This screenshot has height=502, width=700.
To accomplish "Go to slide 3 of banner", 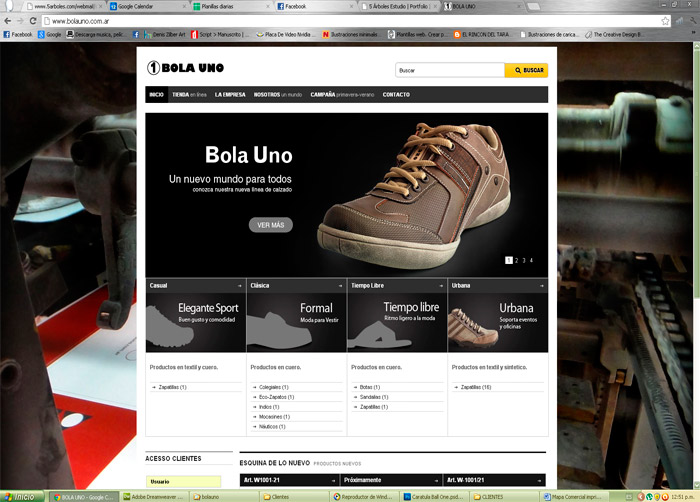I will [x=524, y=260].
